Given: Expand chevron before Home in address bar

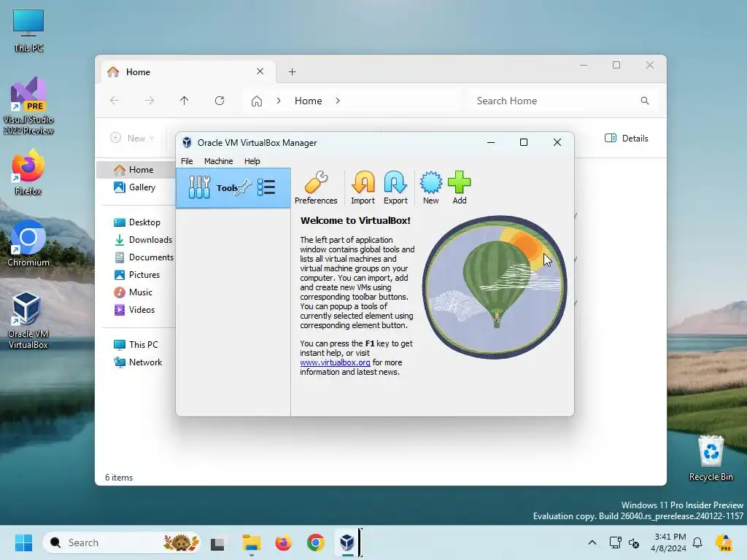Looking at the screenshot, I should tap(279, 101).
